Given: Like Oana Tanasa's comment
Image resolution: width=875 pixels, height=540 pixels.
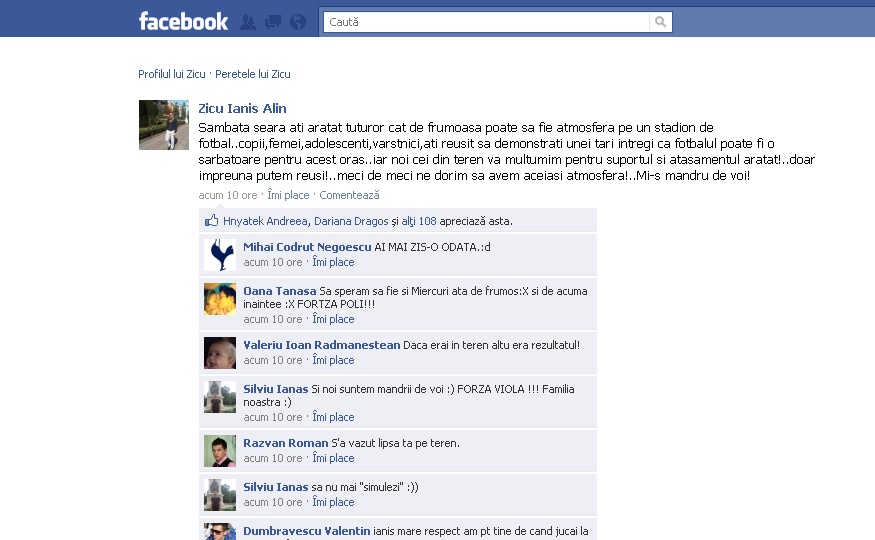Looking at the screenshot, I should [333, 319].
